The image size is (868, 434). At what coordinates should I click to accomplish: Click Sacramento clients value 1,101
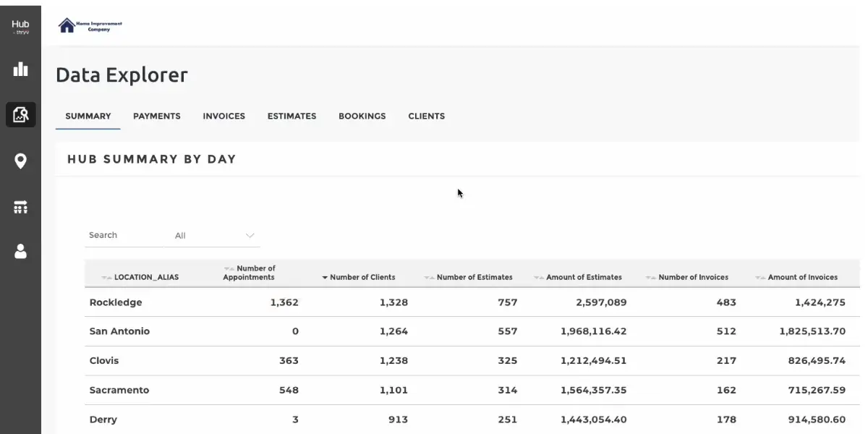pyautogui.click(x=393, y=391)
